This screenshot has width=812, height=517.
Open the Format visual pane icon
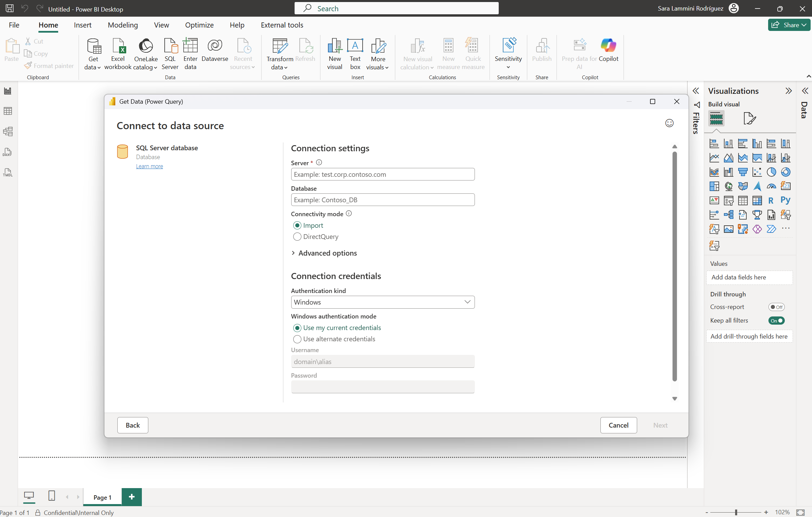coord(749,119)
